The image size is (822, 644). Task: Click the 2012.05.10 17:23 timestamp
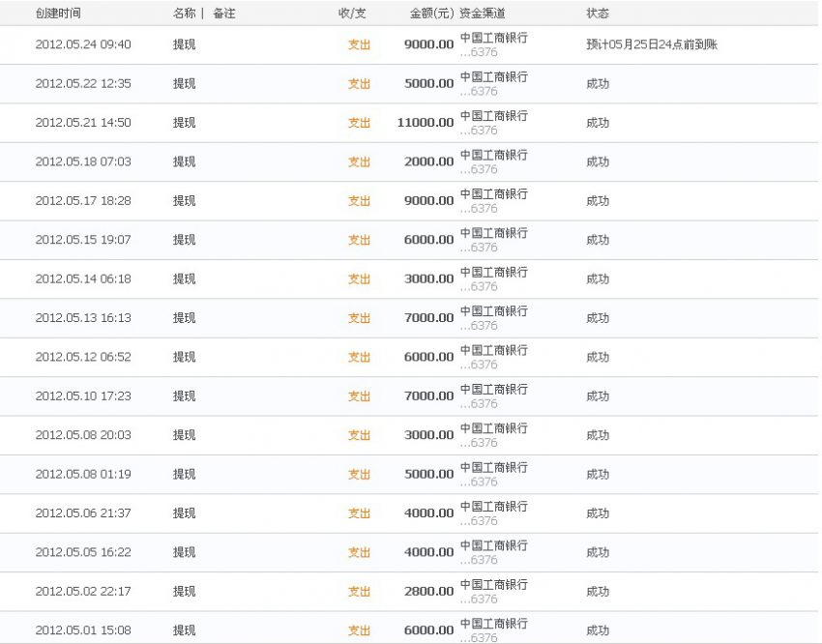(x=83, y=395)
